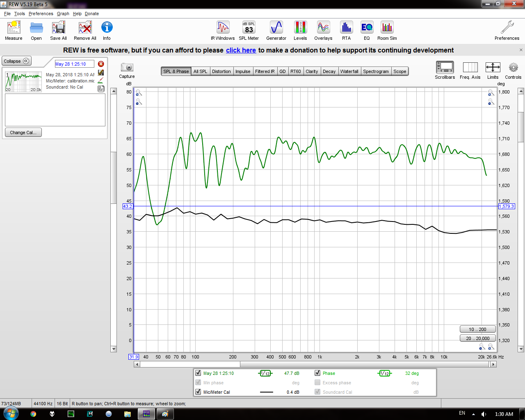
Task: Click the horizontal frequency scrollbar
Action: click(x=315, y=364)
